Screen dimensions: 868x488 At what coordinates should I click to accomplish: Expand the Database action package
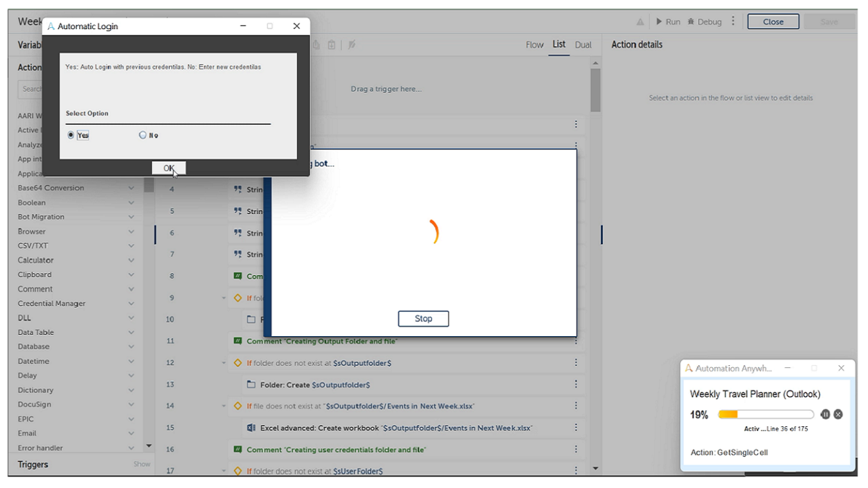tap(132, 346)
